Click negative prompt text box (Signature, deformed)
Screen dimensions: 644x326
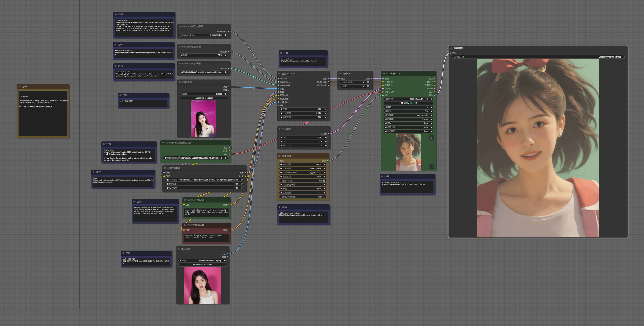coord(206,238)
